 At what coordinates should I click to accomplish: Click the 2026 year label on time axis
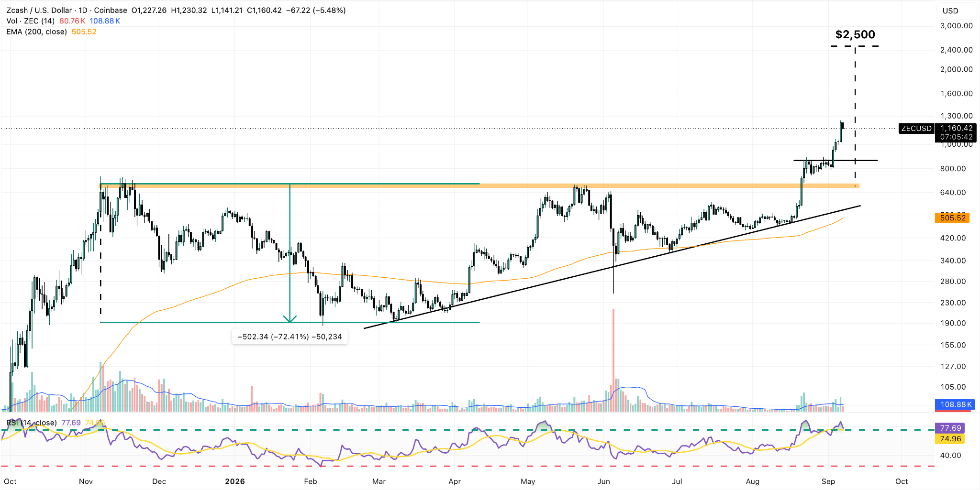234,481
